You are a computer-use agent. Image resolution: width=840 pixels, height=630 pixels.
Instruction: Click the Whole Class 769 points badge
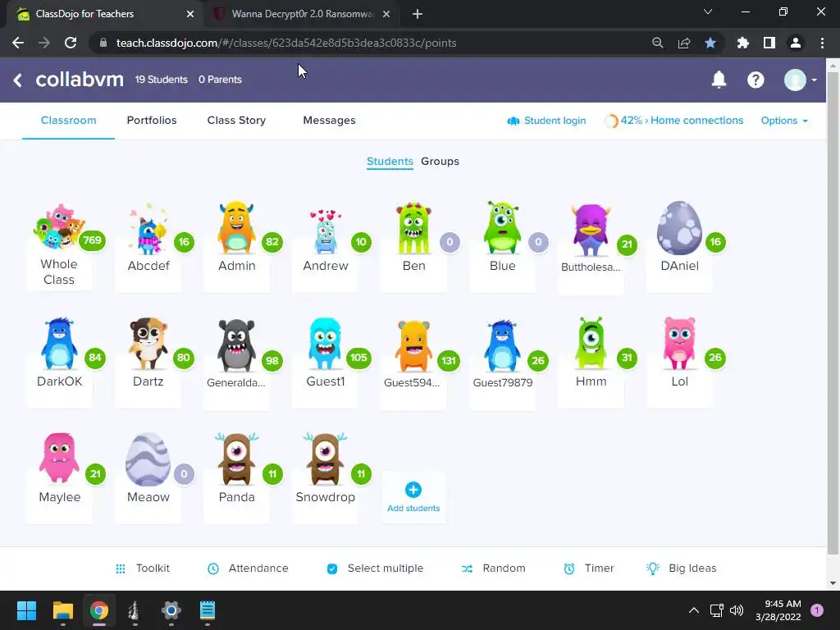92,240
